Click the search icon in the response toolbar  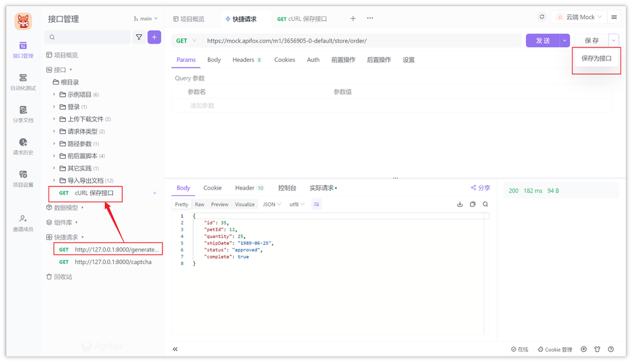click(485, 204)
